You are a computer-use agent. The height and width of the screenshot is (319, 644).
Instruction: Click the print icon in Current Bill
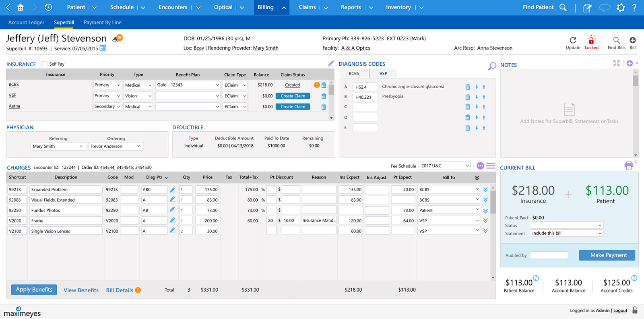[629, 166]
